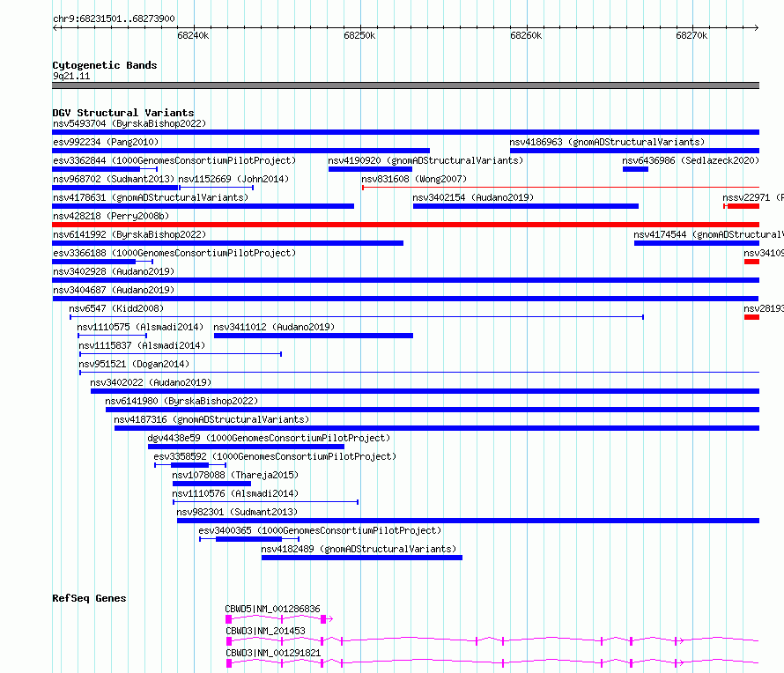Image resolution: width=784 pixels, height=673 pixels.
Task: Click nsv3402928 (Audano2019) label
Action: tap(114, 271)
